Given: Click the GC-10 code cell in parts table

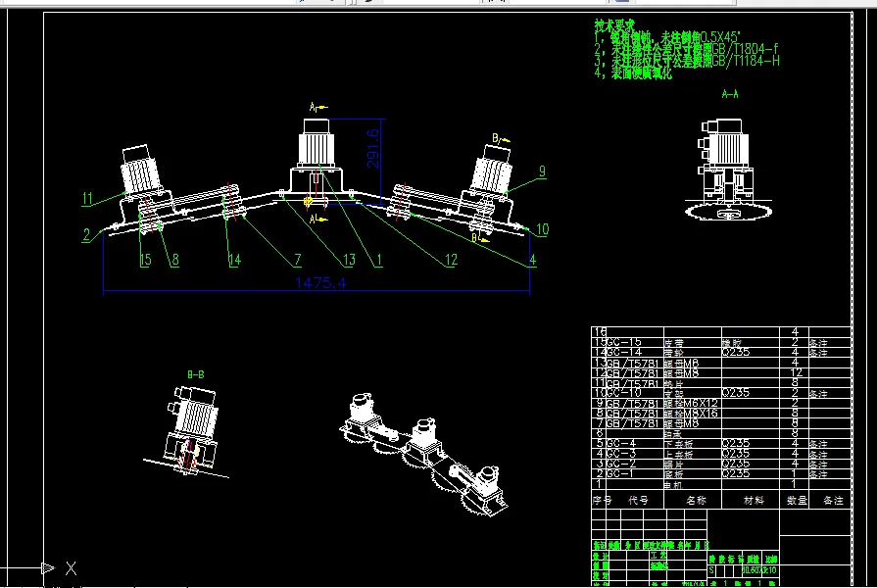Looking at the screenshot, I should coord(635,393).
